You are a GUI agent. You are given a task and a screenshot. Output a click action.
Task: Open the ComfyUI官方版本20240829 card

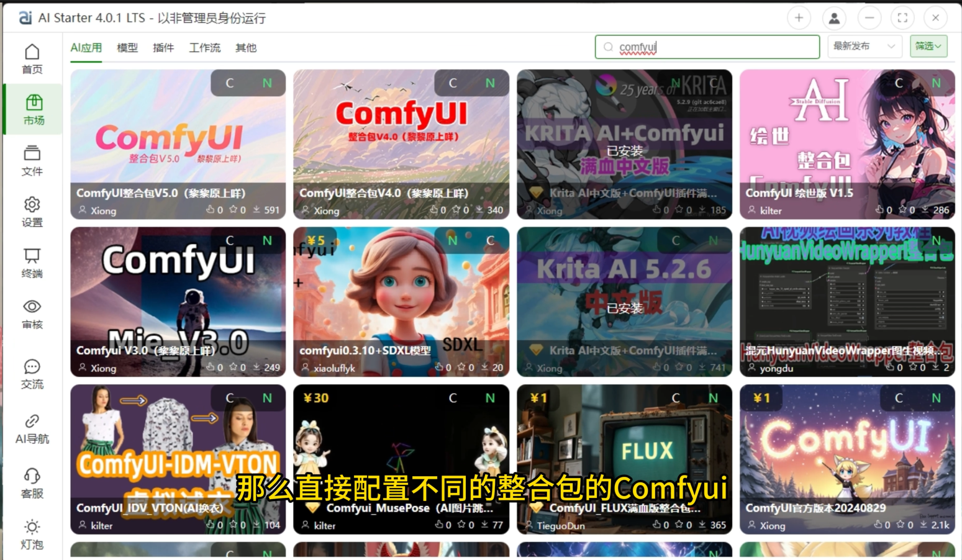tap(847, 459)
